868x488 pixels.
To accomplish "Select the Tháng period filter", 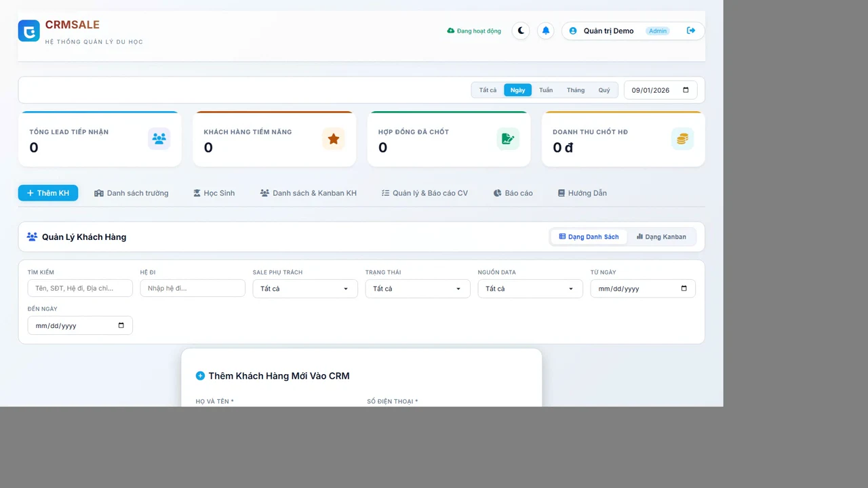I will [576, 90].
